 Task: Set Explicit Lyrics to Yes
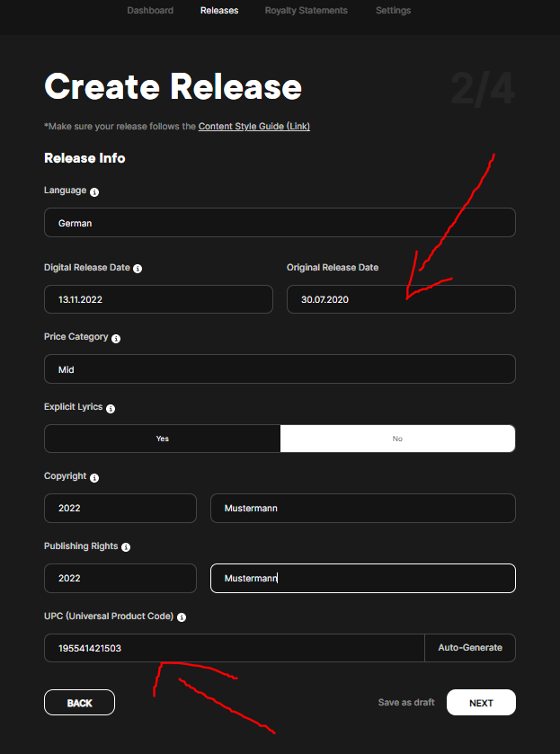tap(162, 439)
